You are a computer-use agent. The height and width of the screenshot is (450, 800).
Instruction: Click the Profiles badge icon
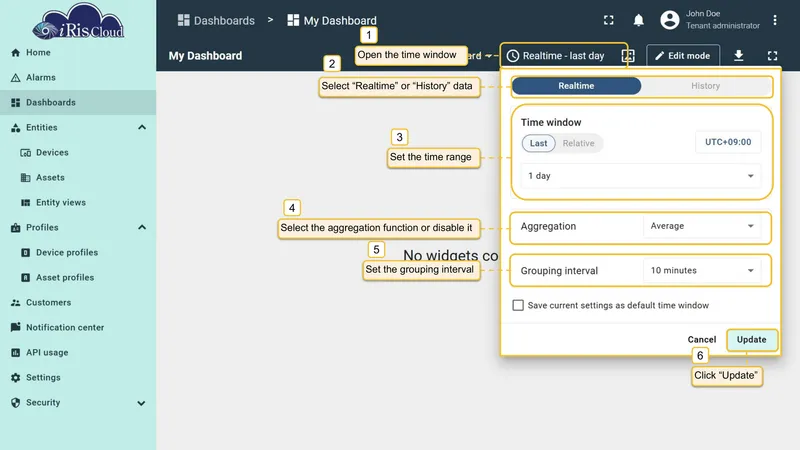(x=16, y=228)
